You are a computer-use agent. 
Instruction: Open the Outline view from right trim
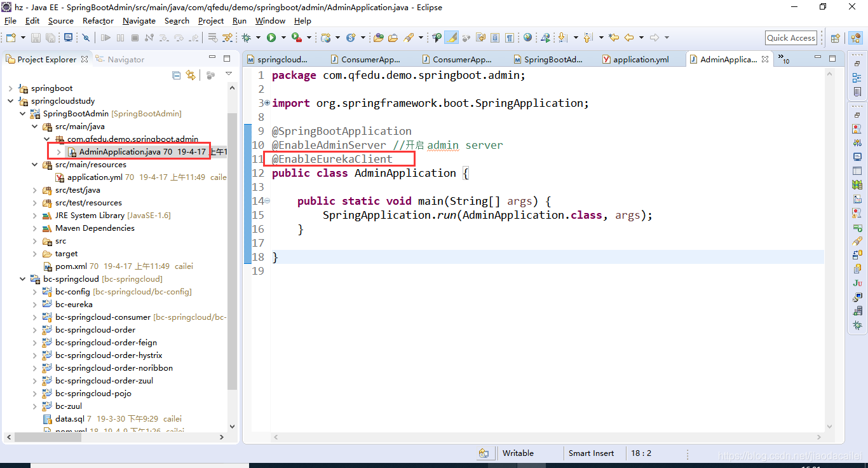pos(857,78)
